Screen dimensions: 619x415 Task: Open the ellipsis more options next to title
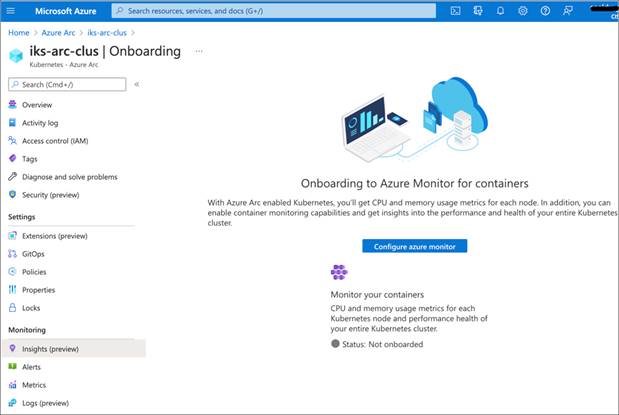coord(199,51)
